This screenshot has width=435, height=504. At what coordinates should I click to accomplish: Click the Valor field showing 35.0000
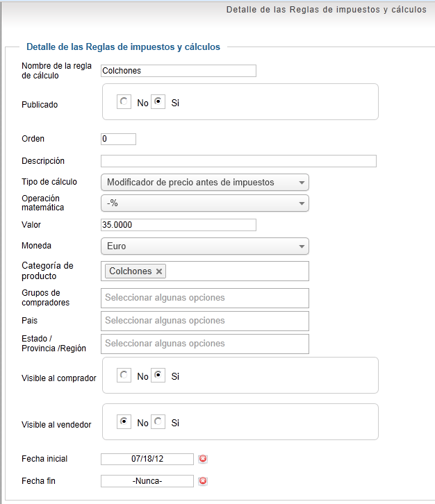179,225
